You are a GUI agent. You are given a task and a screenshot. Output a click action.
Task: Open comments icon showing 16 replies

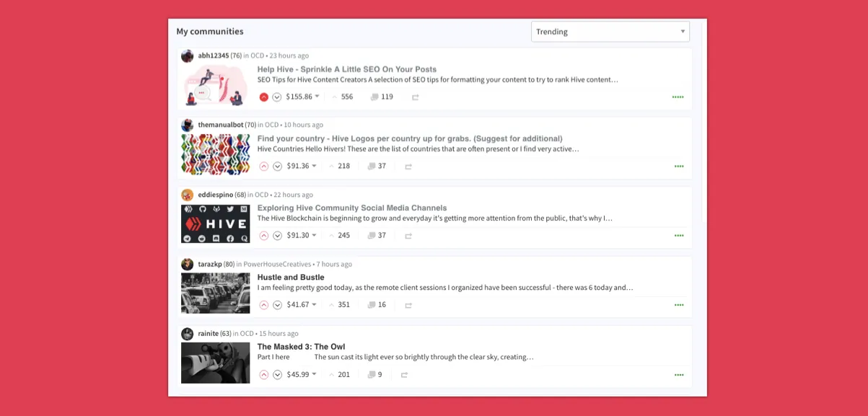(x=372, y=304)
